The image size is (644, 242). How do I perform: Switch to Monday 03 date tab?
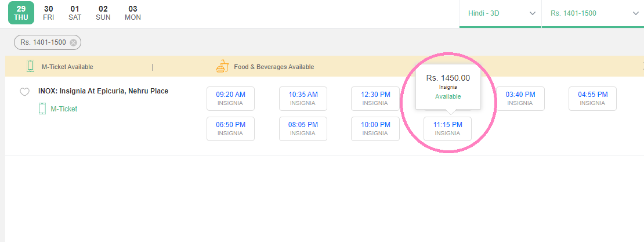click(133, 13)
